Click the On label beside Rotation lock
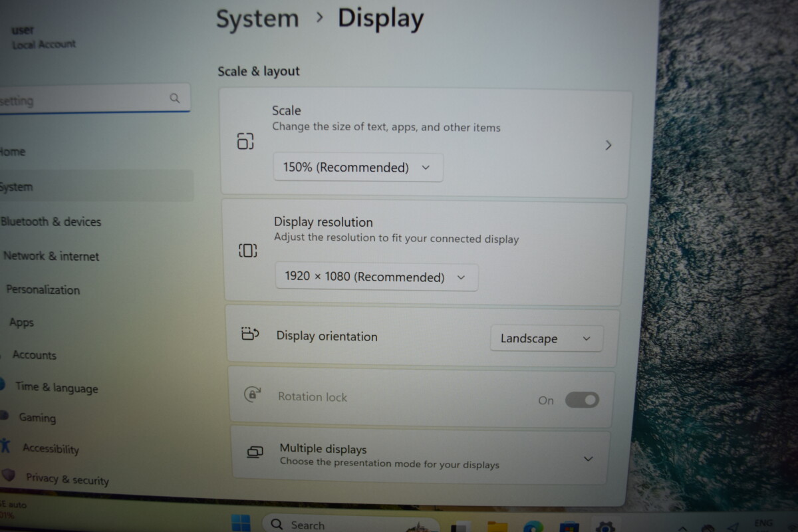Image resolution: width=798 pixels, height=532 pixels. [546, 400]
